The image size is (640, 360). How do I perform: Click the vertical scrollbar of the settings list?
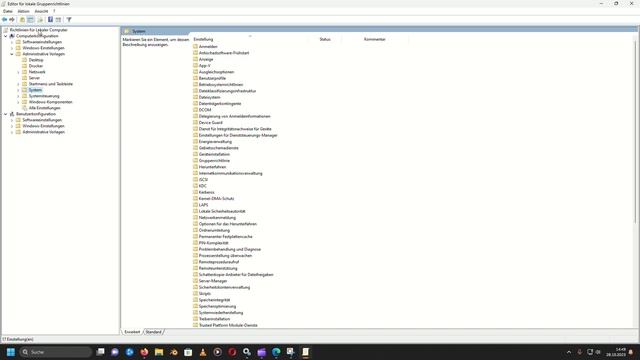[635, 131]
